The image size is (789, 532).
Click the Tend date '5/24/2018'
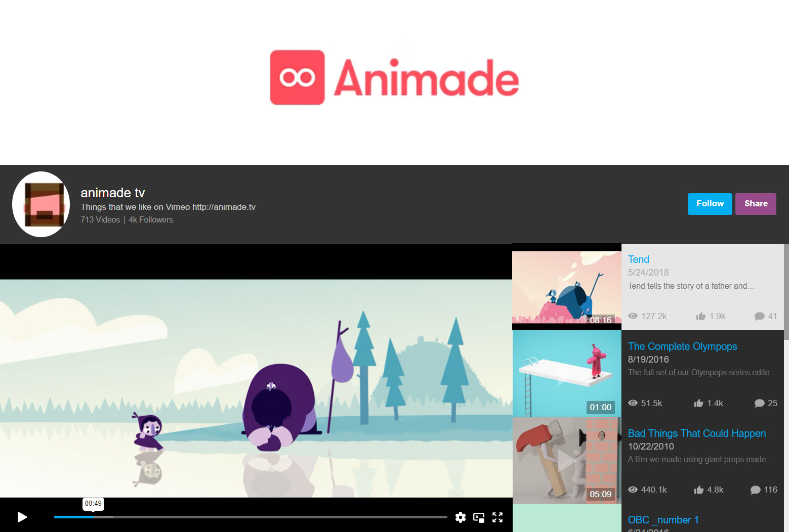[648, 273]
